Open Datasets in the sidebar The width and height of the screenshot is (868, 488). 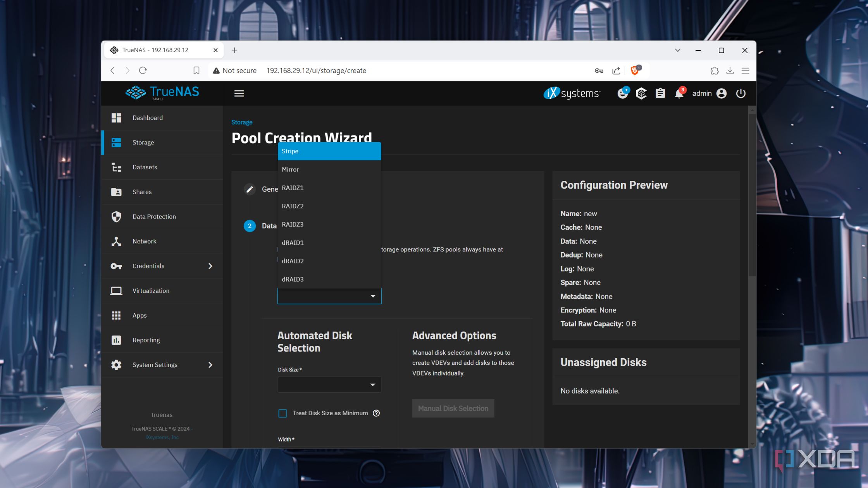[x=145, y=167]
